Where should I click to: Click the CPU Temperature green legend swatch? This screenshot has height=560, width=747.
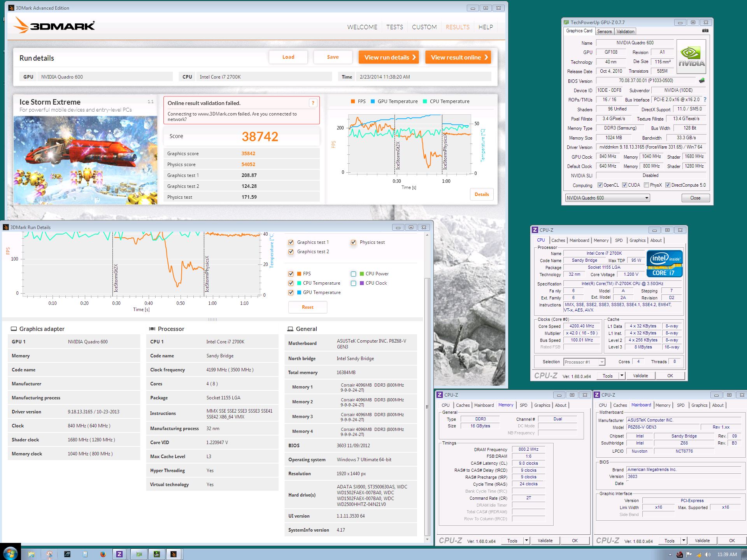(x=425, y=101)
